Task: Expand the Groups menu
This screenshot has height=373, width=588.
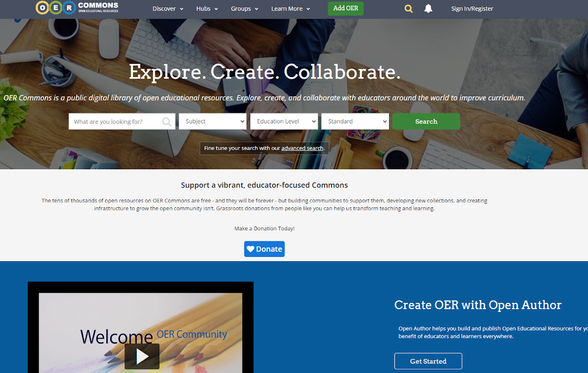Action: click(x=244, y=9)
